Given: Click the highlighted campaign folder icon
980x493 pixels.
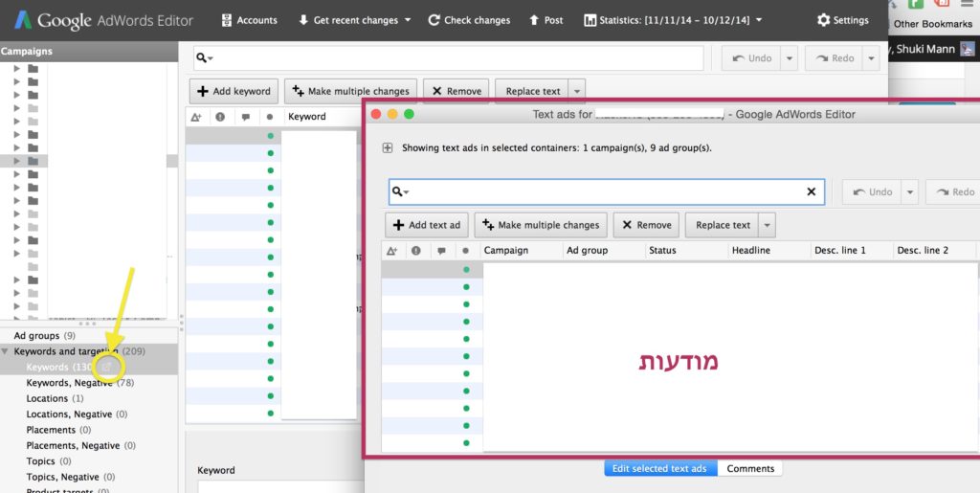Looking at the screenshot, I should pyautogui.click(x=33, y=161).
